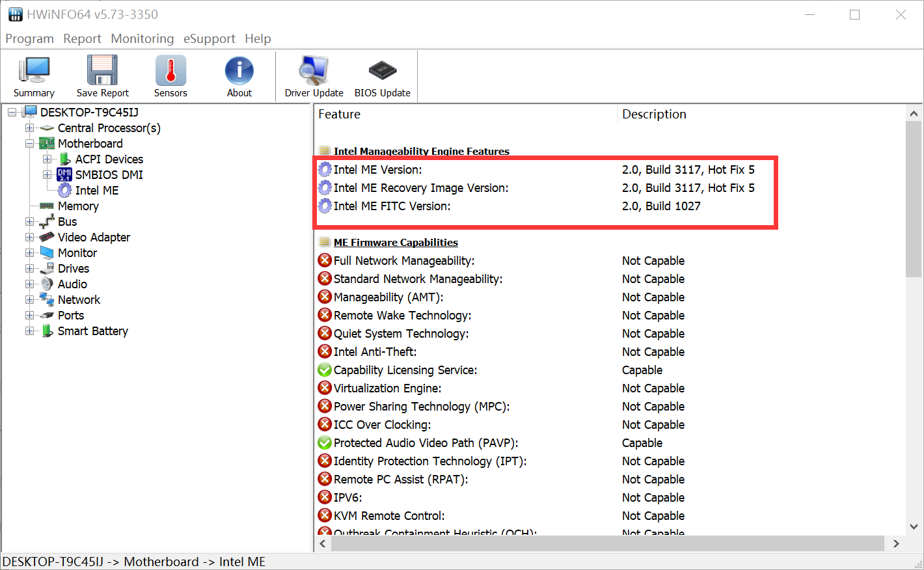Click the vertical scrollbar down arrow

tap(914, 527)
